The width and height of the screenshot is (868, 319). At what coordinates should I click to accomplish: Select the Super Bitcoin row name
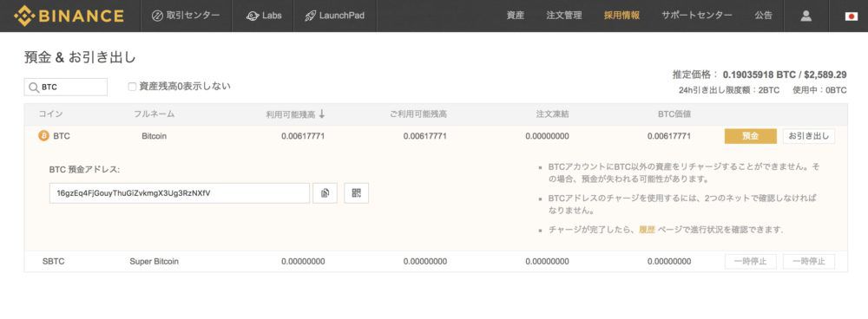(154, 262)
